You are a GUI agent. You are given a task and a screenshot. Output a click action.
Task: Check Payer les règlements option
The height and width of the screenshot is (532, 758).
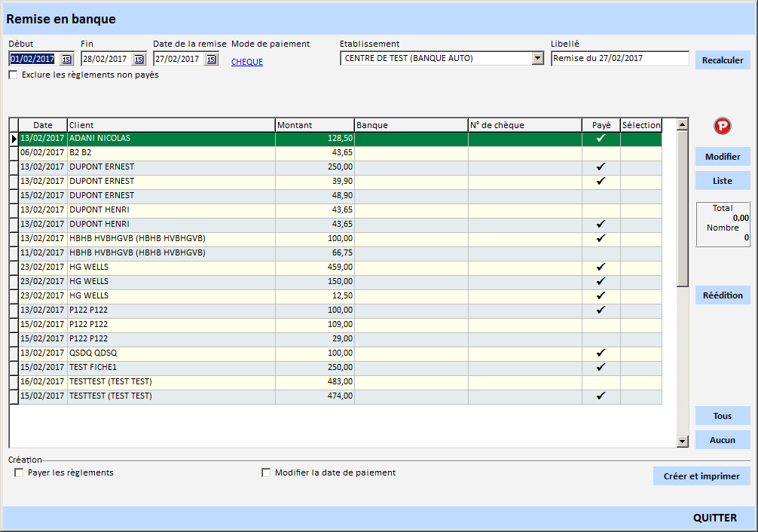19,473
